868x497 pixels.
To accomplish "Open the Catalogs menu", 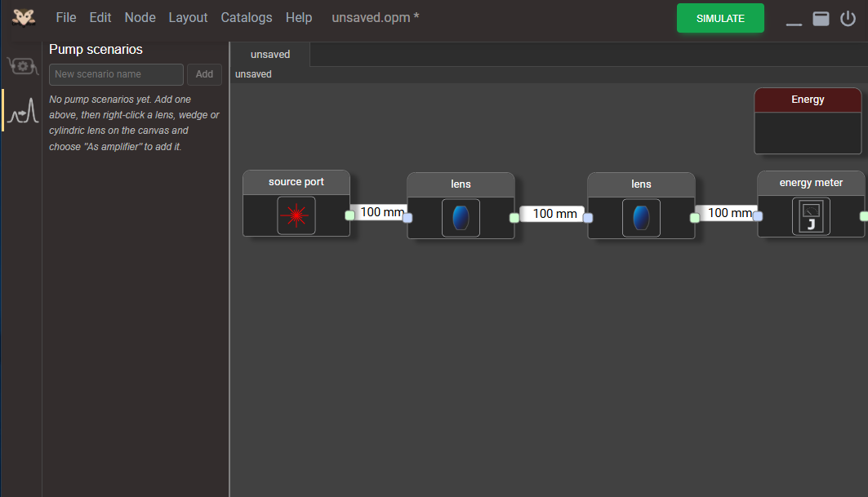I will pyautogui.click(x=247, y=18).
